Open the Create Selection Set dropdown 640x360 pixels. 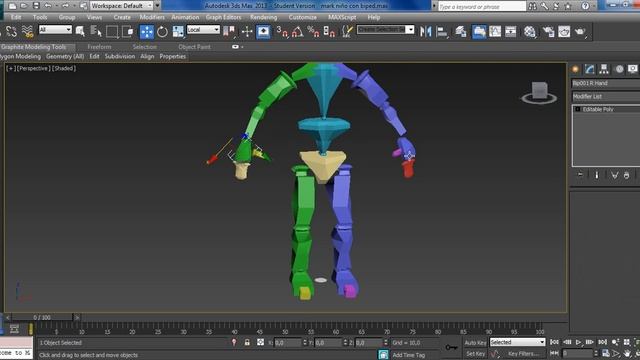pos(385,29)
